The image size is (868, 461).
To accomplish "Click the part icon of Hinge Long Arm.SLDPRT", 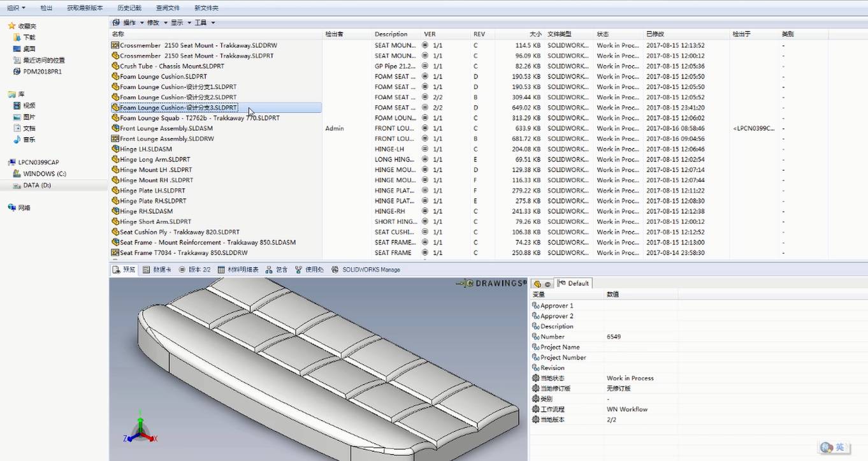I will (x=115, y=159).
